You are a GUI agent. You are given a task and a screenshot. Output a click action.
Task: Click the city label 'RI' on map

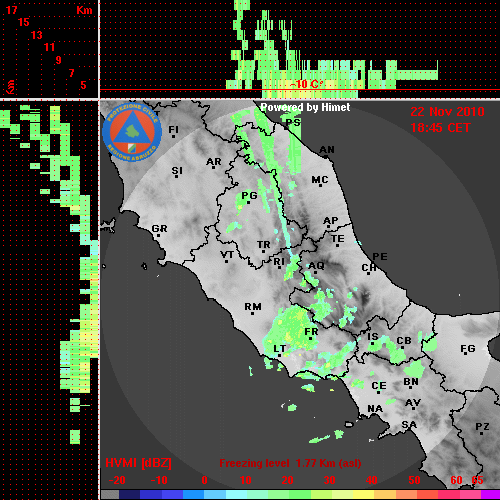[x=279, y=262]
